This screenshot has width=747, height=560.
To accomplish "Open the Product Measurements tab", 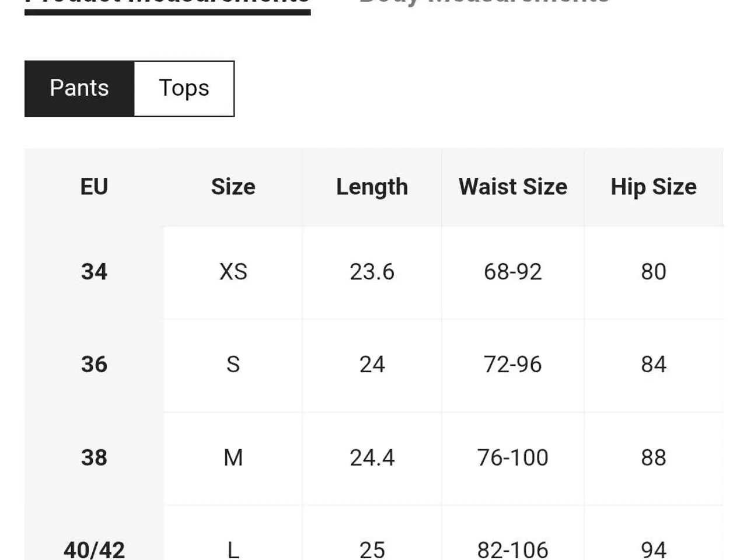I will [x=167, y=3].
